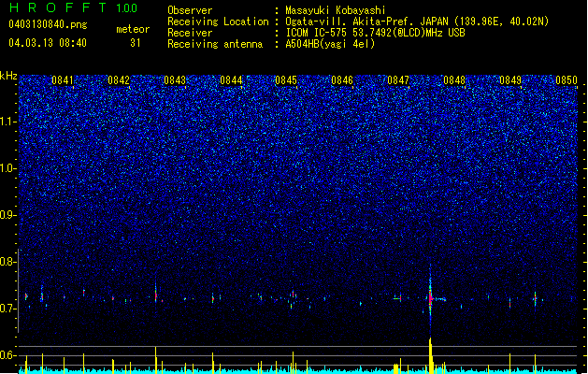
Task: Click the 0.6 frequency axis label
Action: click(x=8, y=355)
